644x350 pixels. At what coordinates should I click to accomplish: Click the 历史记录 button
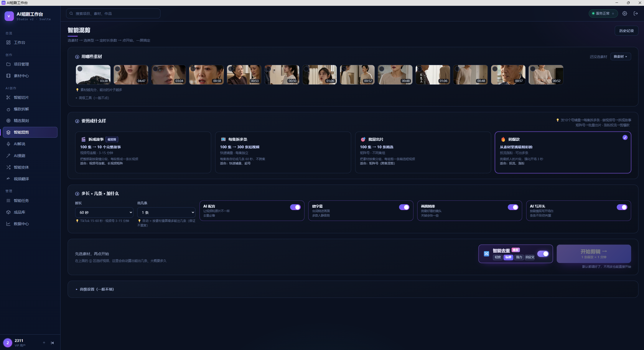[x=626, y=31]
